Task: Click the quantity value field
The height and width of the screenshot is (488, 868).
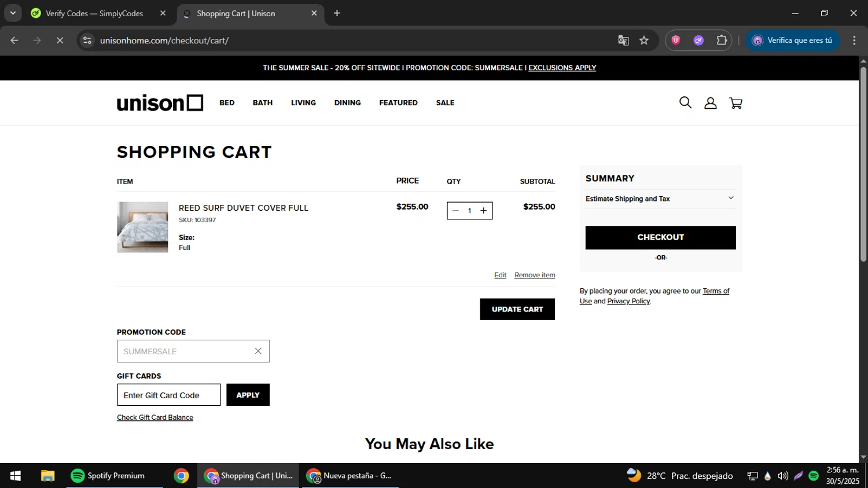Action: 469,211
